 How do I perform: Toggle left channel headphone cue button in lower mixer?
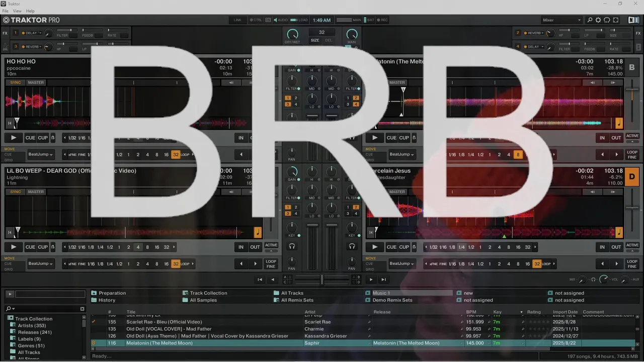[292, 246]
